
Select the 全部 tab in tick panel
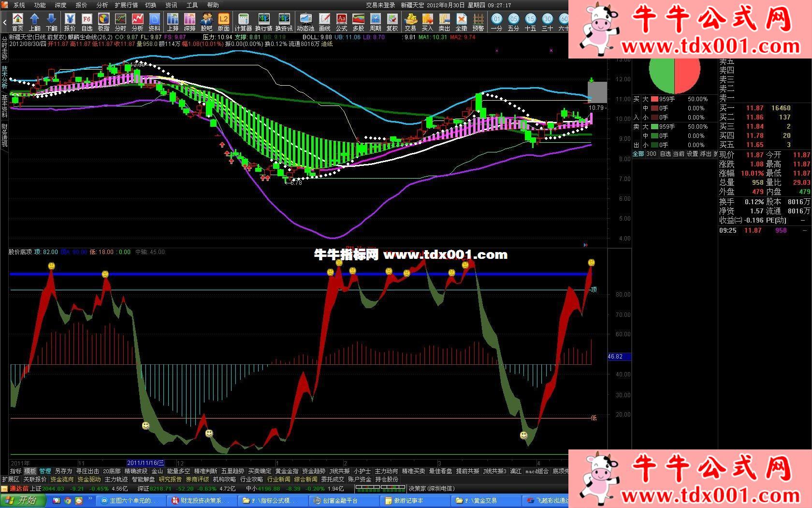(x=638, y=154)
